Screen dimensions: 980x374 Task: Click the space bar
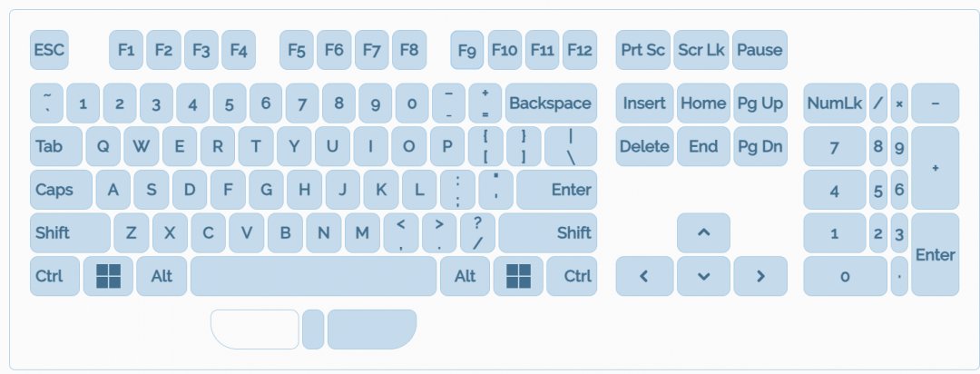point(313,276)
